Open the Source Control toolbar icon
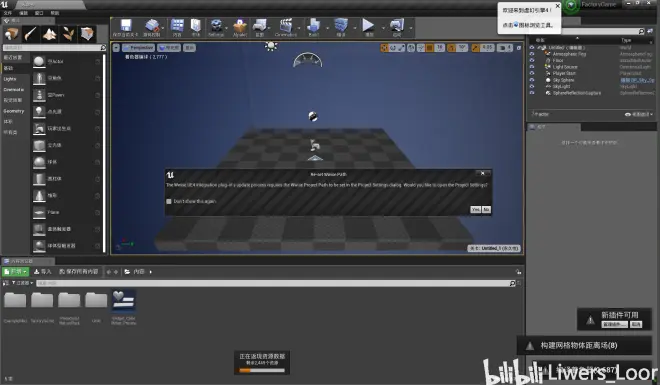 pyautogui.click(x=152, y=25)
